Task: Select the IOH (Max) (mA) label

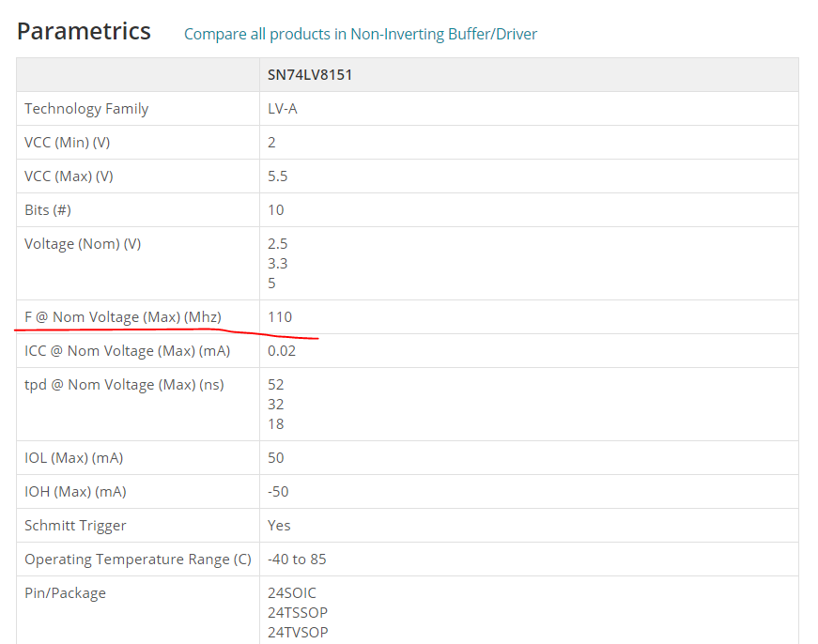Action: click(76, 492)
